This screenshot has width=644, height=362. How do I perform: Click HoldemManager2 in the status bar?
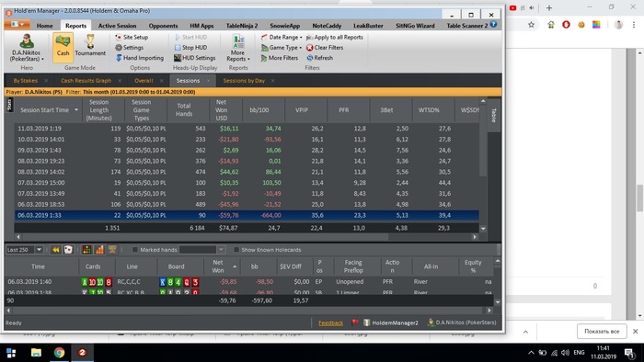pyautogui.click(x=391, y=323)
